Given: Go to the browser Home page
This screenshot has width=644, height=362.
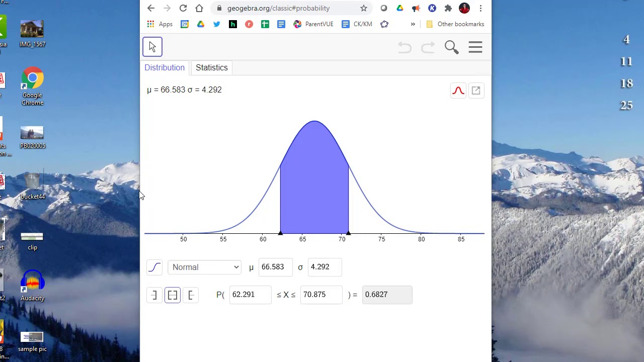Looking at the screenshot, I should (199, 8).
